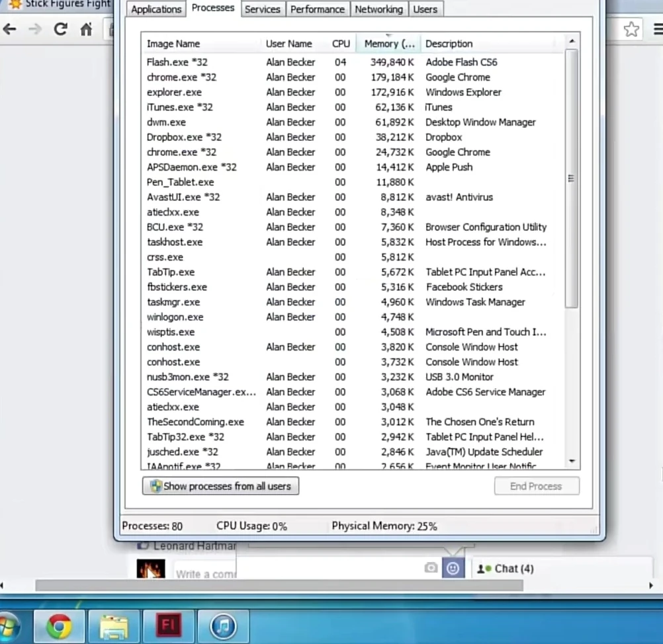The image size is (663, 644).
Task: Open the Chrome hamburger menu
Action: coord(658,29)
